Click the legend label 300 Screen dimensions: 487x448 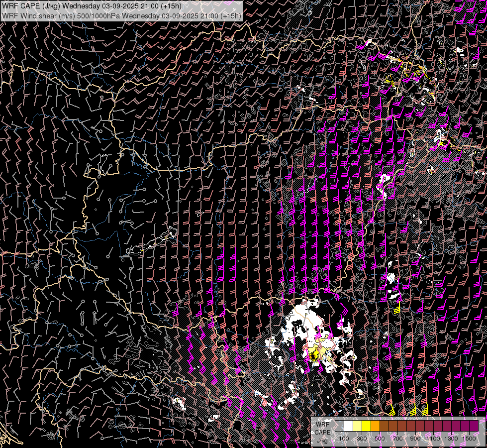tap(362, 439)
